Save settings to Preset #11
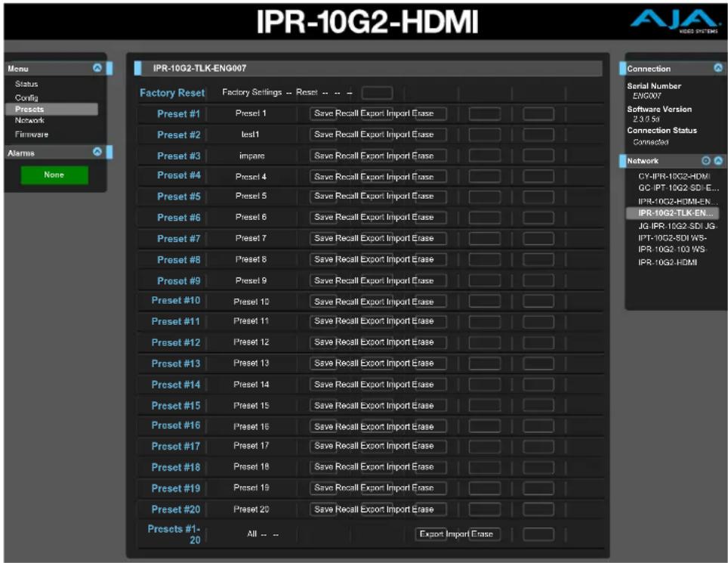This screenshot has width=728, height=563. point(324,321)
